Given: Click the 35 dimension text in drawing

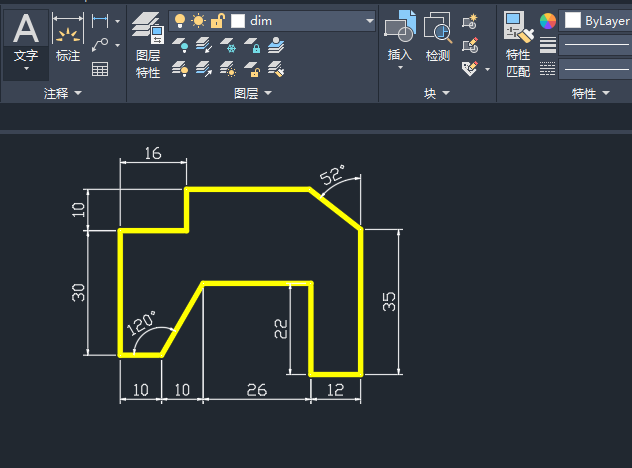Looking at the screenshot, I should [389, 302].
